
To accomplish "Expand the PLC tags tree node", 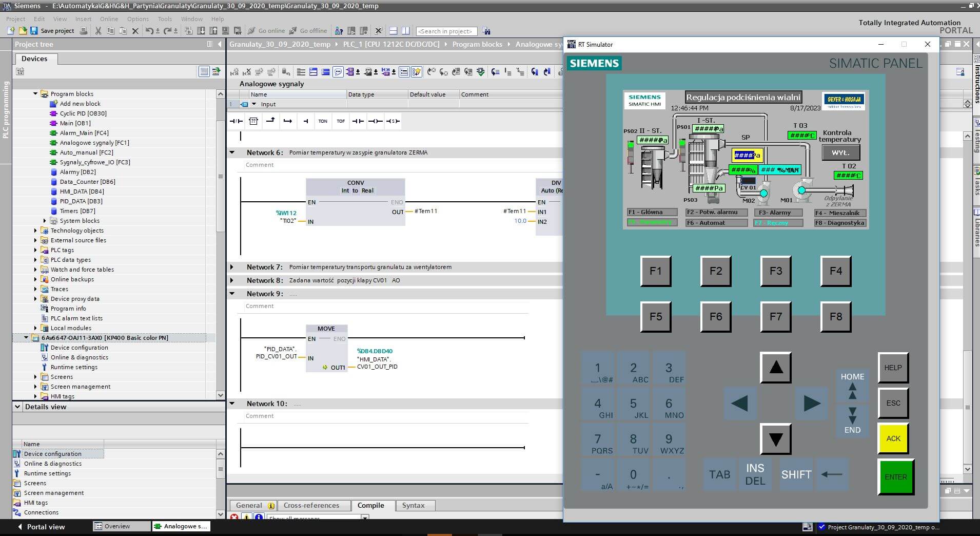I will pos(35,250).
